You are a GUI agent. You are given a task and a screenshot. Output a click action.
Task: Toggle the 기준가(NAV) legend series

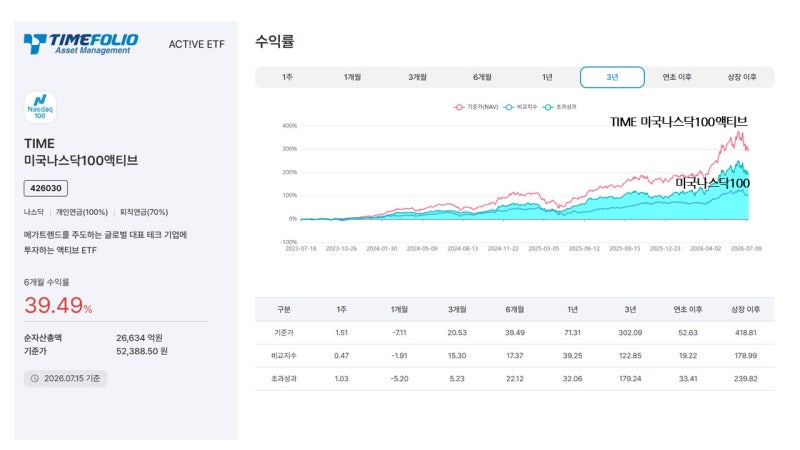[x=476, y=107]
